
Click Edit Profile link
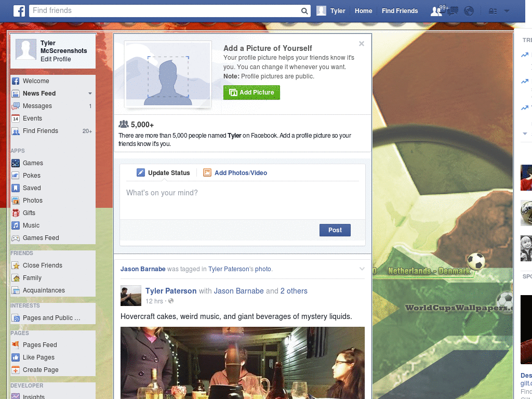(56, 59)
